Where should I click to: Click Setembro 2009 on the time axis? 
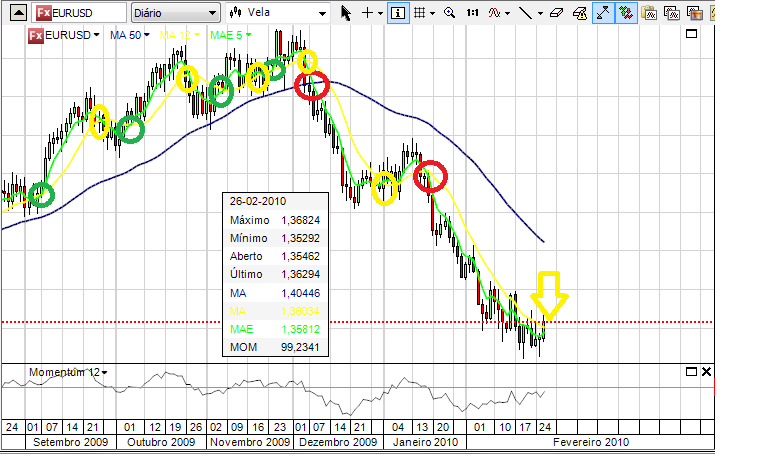coord(71,442)
